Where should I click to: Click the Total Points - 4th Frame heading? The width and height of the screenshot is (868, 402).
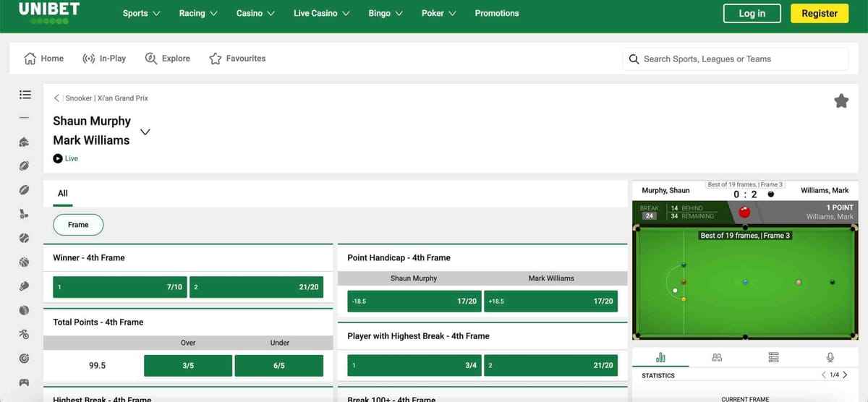pos(98,322)
